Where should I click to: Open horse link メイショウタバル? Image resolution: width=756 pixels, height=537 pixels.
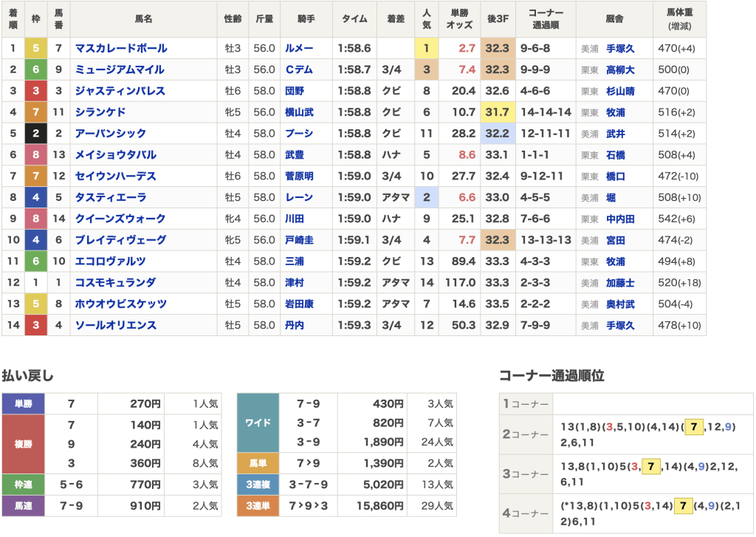pos(116,155)
